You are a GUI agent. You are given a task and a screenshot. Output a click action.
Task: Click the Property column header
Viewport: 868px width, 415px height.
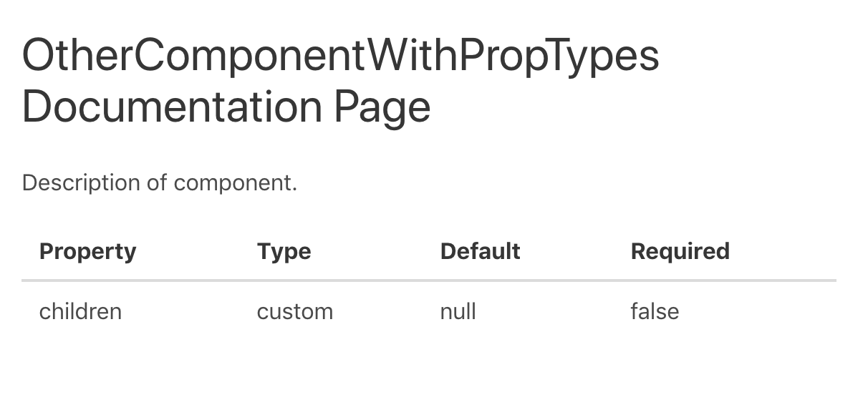[87, 252]
